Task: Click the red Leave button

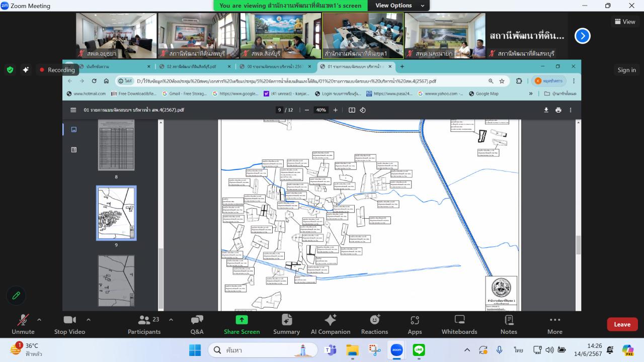Action: [622, 324]
